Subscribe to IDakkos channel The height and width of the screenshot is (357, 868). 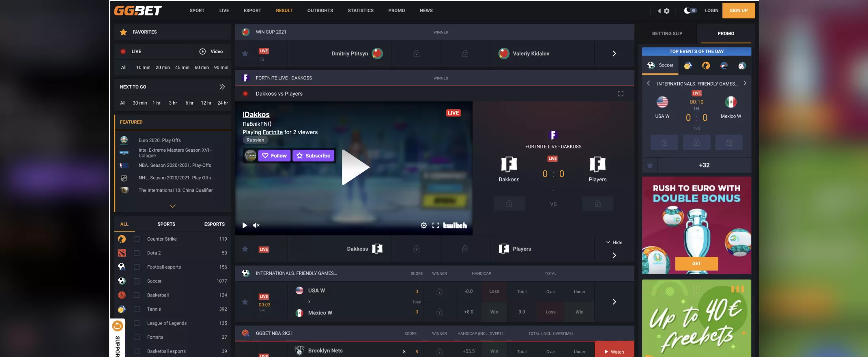pos(314,156)
